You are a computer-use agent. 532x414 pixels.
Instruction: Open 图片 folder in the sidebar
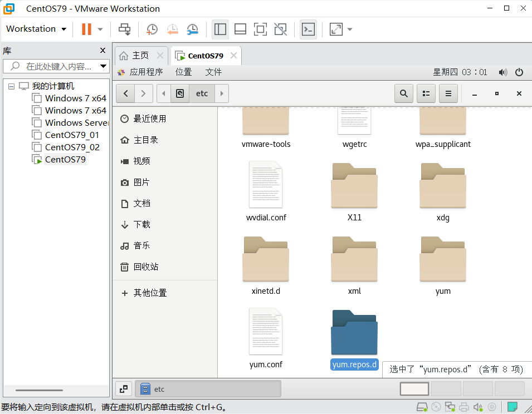point(165,183)
